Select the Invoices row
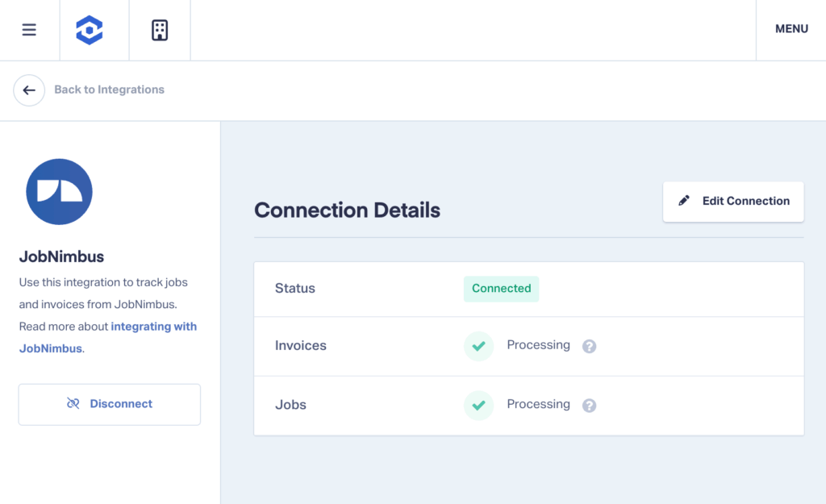Viewport: 826px width, 504px height. (529, 346)
